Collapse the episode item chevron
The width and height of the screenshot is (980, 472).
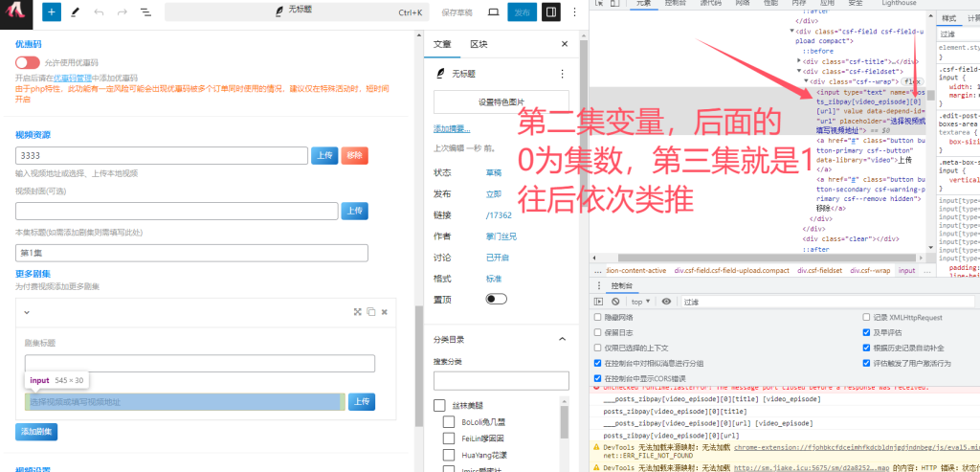(x=27, y=312)
